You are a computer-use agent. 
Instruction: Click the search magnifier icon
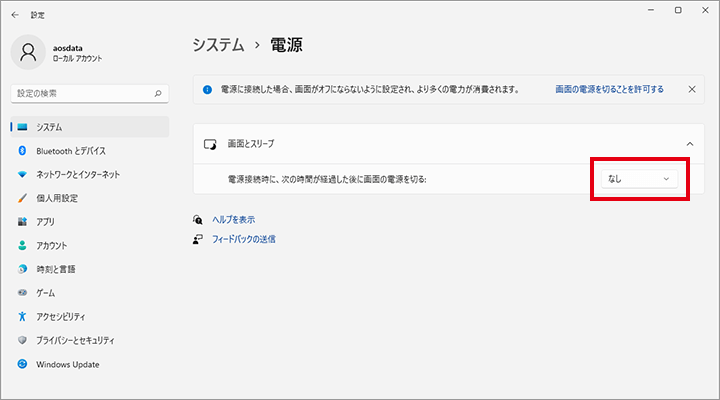pos(158,93)
